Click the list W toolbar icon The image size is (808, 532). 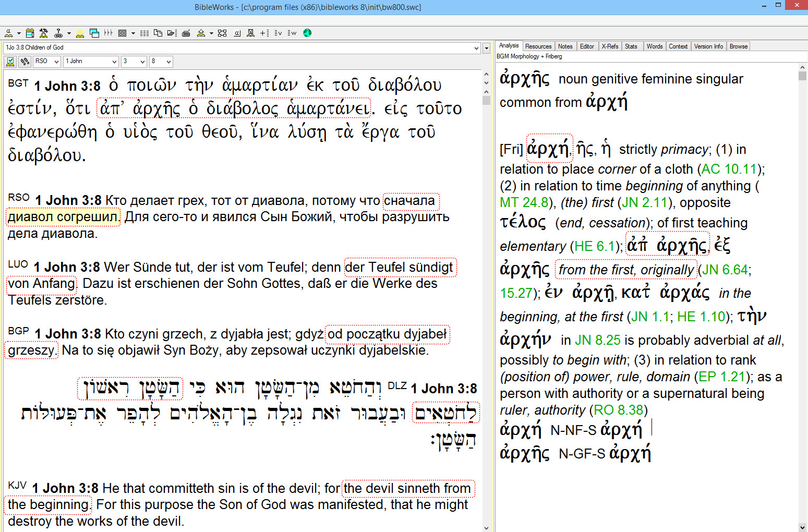pos(292,33)
